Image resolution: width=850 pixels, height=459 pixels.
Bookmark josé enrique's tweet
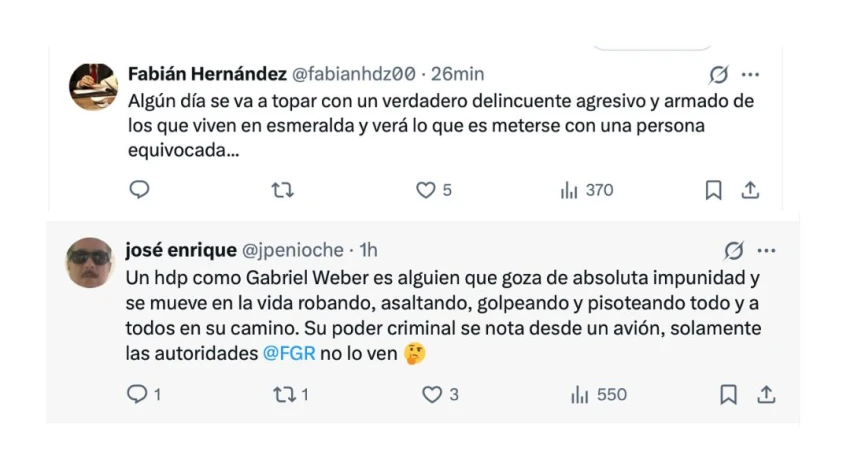729,395
